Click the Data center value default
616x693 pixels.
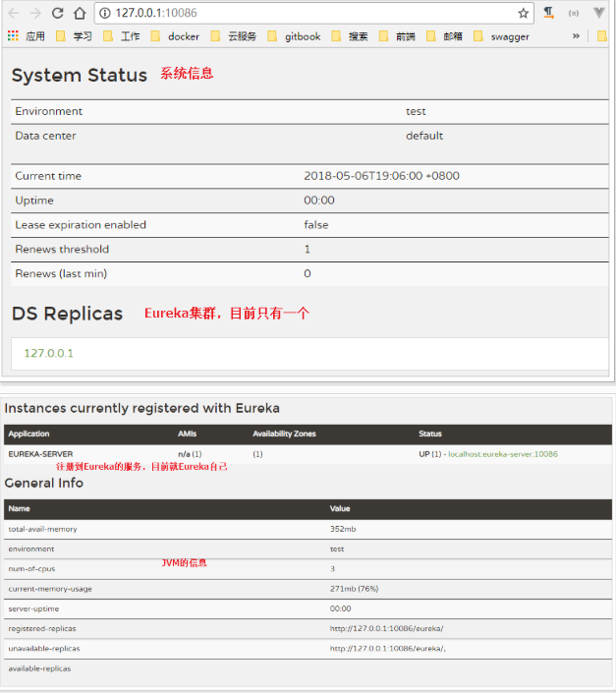coord(424,136)
